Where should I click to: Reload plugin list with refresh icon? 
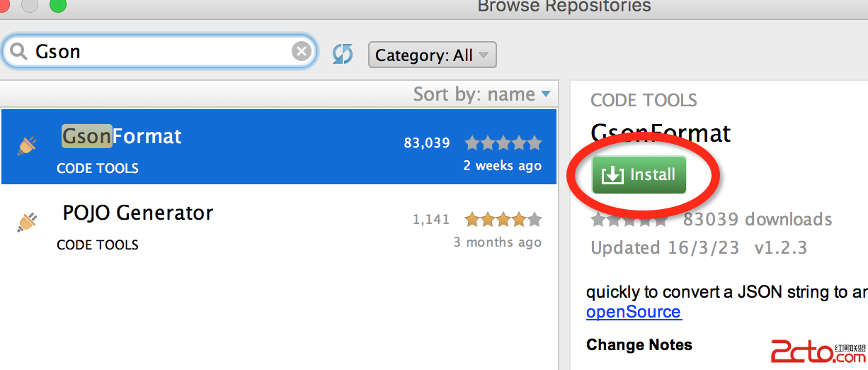coord(343,54)
